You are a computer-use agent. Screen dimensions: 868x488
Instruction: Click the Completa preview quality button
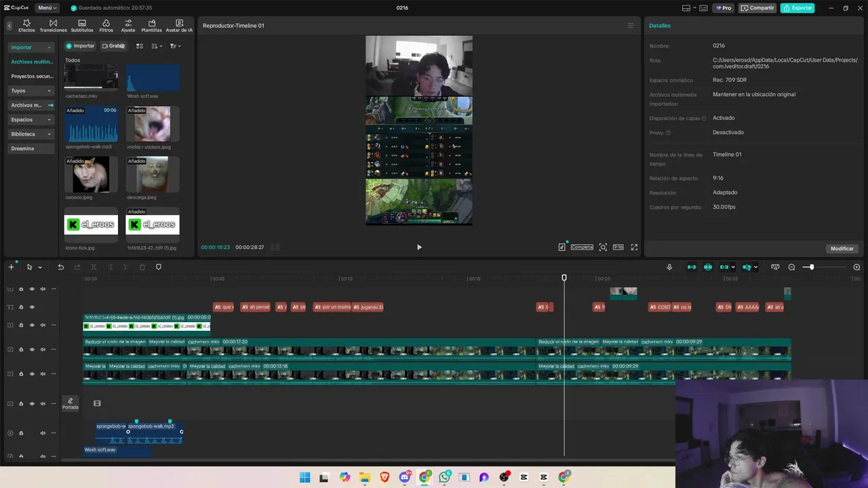[582, 247]
